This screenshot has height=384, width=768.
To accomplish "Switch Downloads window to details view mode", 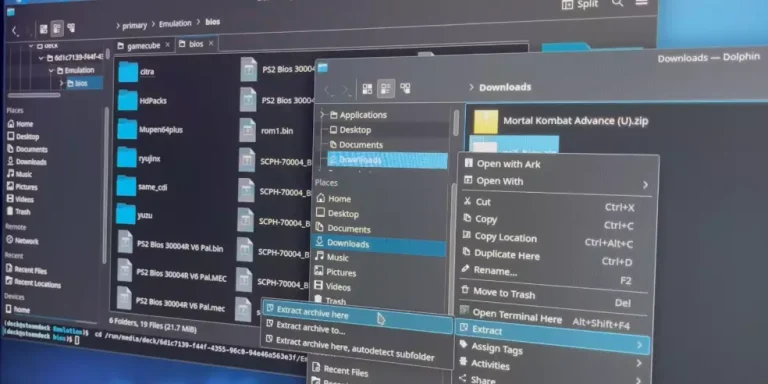I will click(405, 88).
